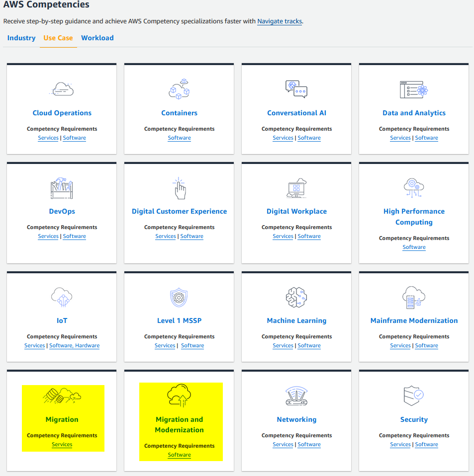Open Digital Workplace Services link

click(283, 236)
